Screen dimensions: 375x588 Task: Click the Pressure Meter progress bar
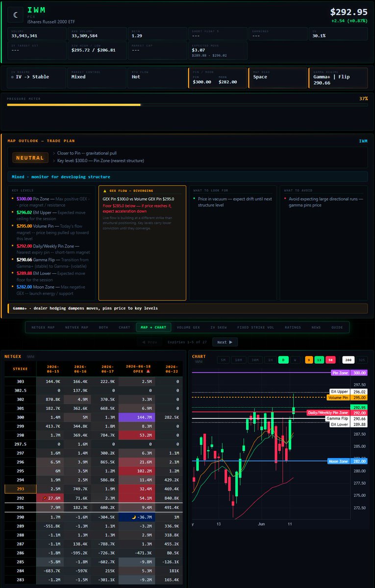coord(187,105)
